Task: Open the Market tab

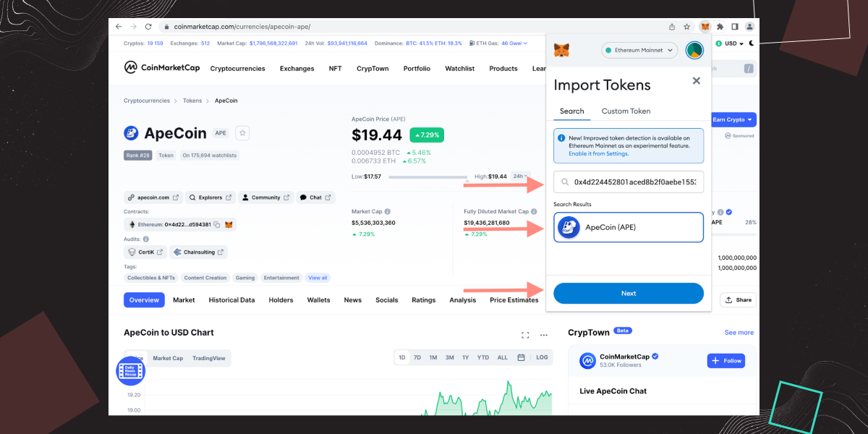Action: click(x=184, y=299)
